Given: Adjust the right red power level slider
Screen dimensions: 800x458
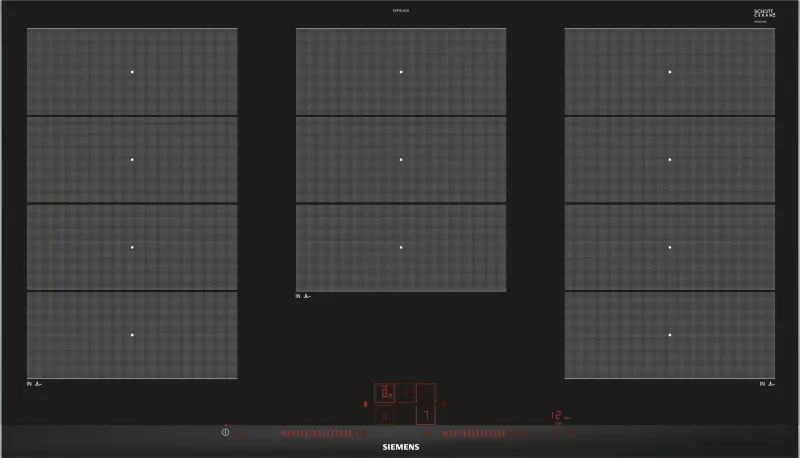Looking at the screenshot, I should [x=486, y=434].
